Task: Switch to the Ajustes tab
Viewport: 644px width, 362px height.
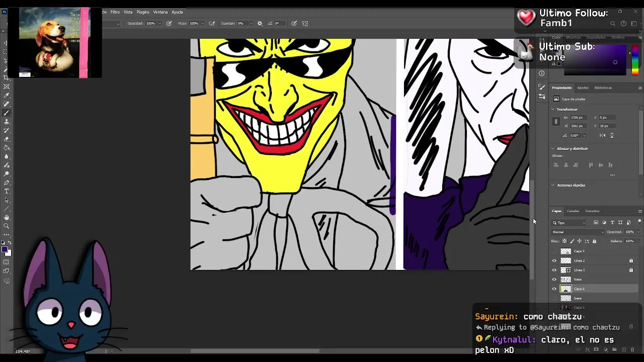Action: pos(583,87)
